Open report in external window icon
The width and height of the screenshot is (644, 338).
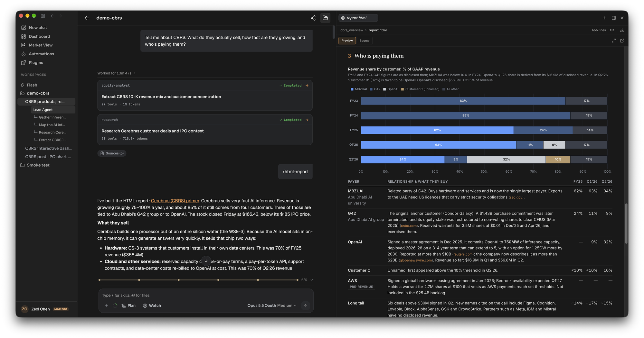point(622,41)
